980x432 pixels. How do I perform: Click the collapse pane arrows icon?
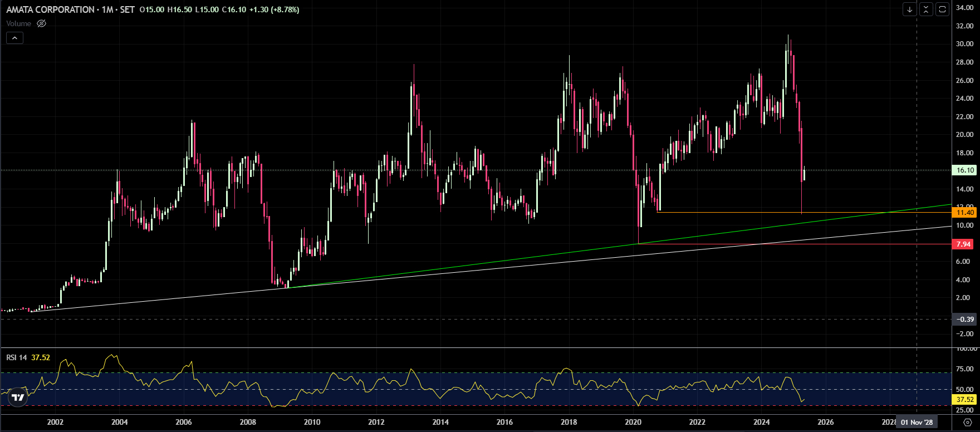pos(926,9)
